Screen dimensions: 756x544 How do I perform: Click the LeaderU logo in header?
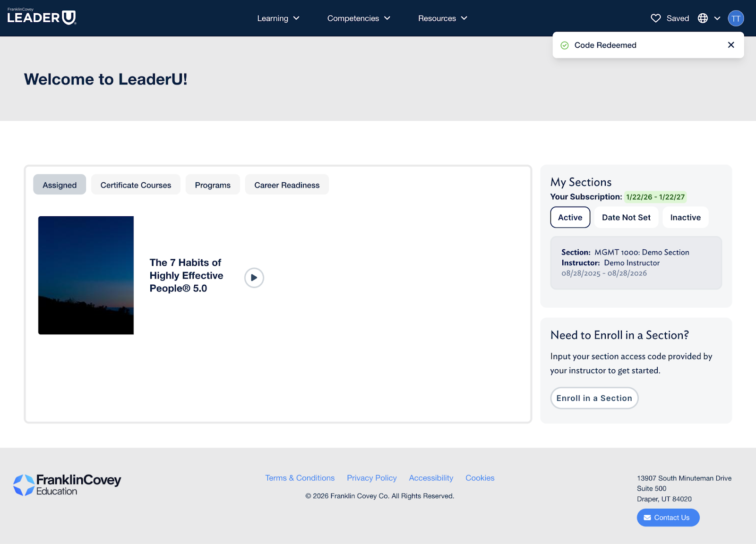pyautogui.click(x=42, y=17)
